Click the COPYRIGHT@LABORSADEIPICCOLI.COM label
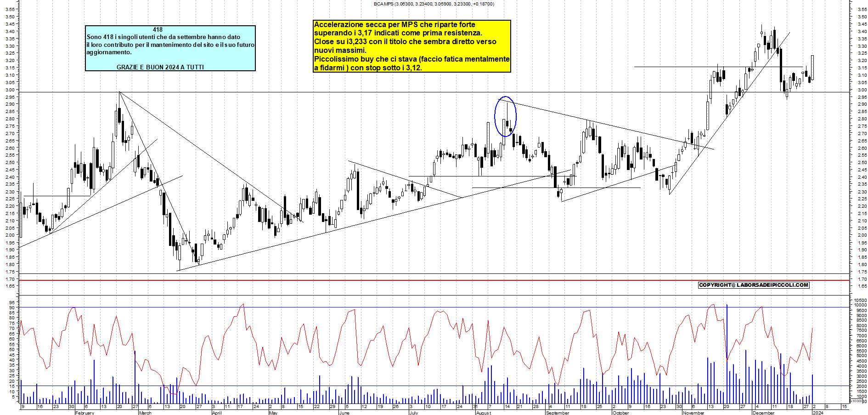868x415 pixels. [x=754, y=285]
